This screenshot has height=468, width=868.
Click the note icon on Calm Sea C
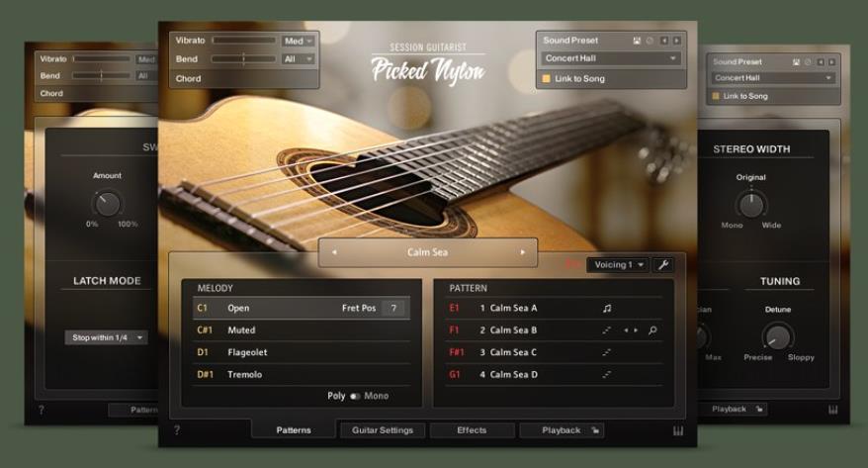[607, 352]
